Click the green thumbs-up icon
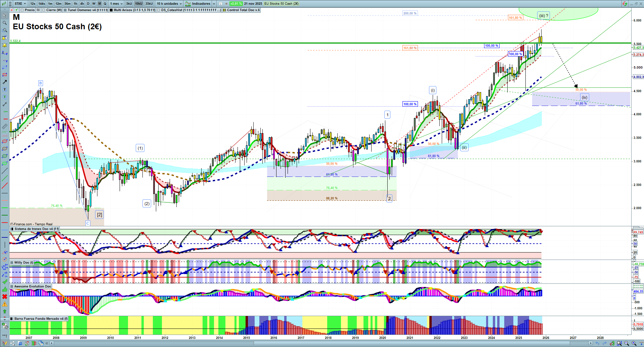 pyautogui.click(x=5, y=289)
